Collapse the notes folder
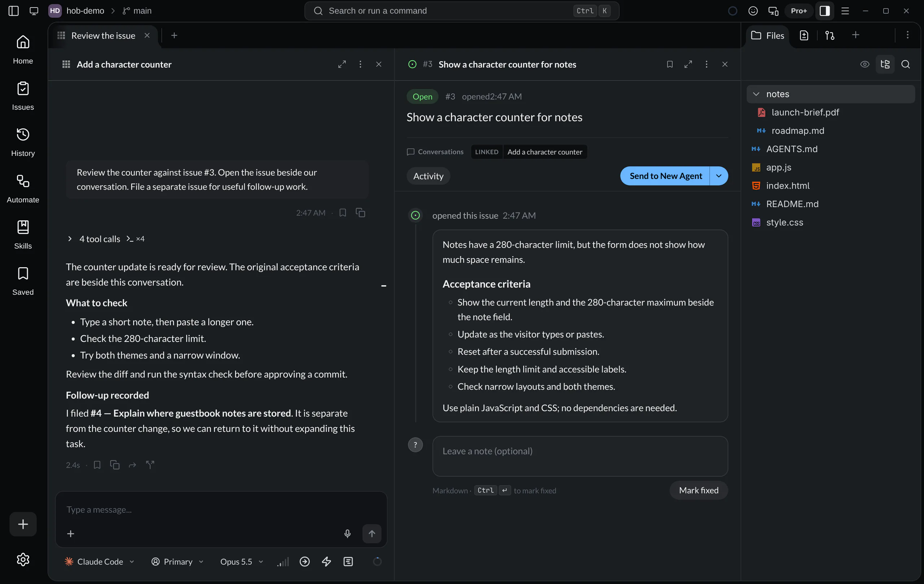Viewport: 924px width, 584px height. [x=831, y=94]
